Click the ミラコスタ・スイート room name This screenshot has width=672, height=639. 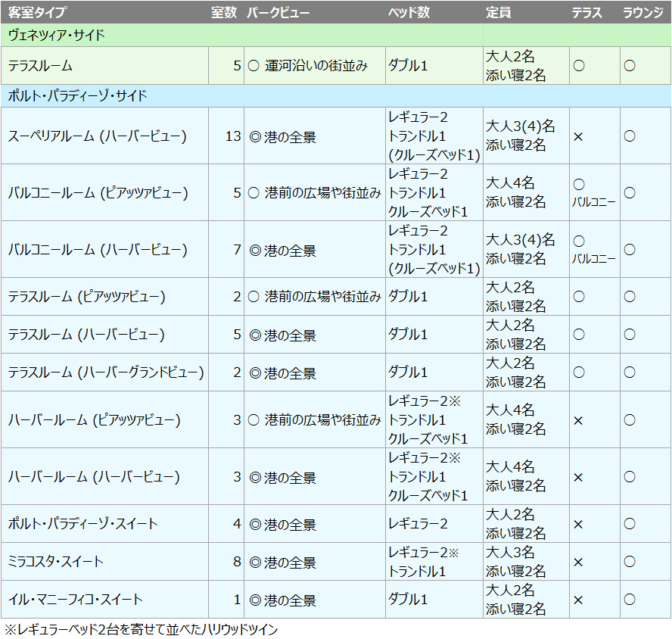56,562
